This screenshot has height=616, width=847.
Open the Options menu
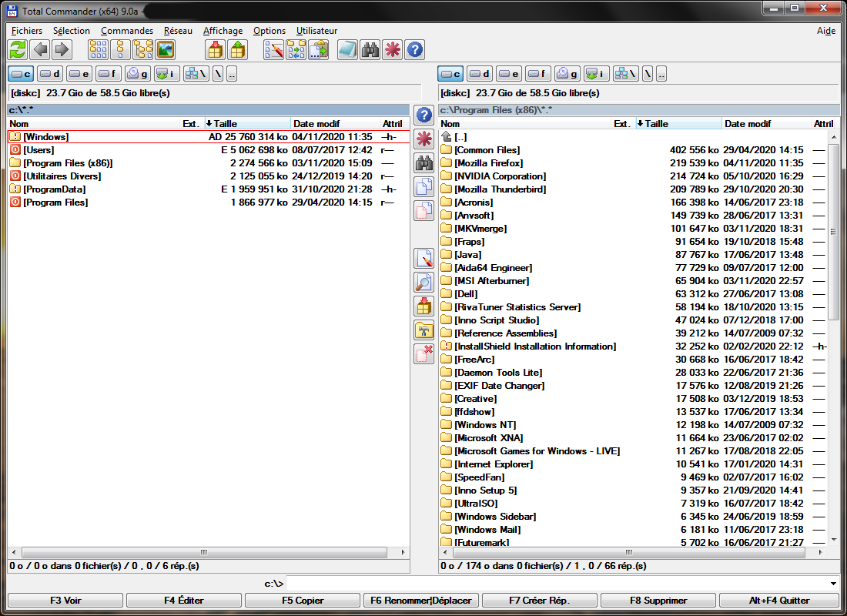click(269, 31)
